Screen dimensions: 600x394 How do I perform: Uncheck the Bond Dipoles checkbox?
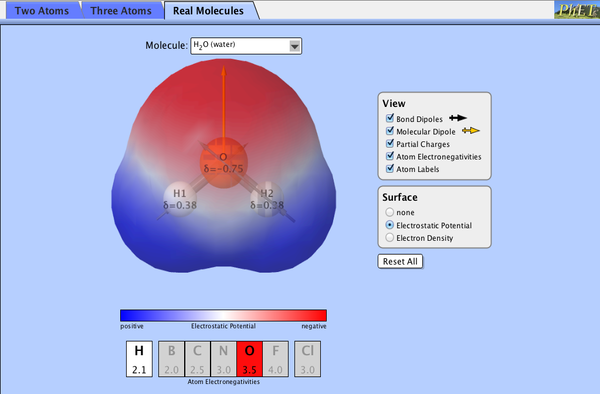(390, 118)
